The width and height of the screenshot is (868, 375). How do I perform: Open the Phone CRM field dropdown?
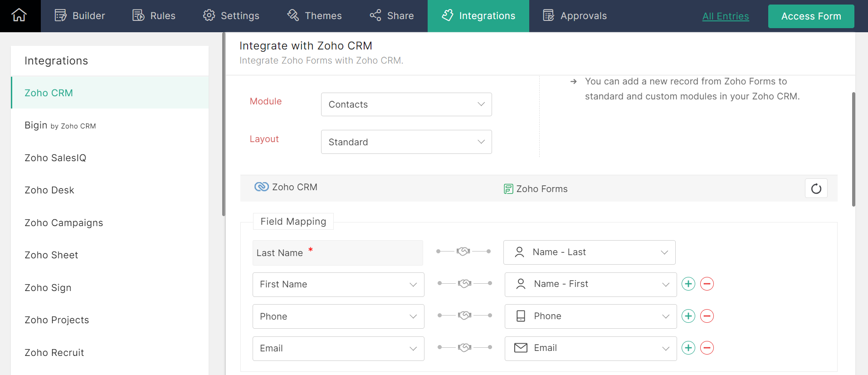338,316
